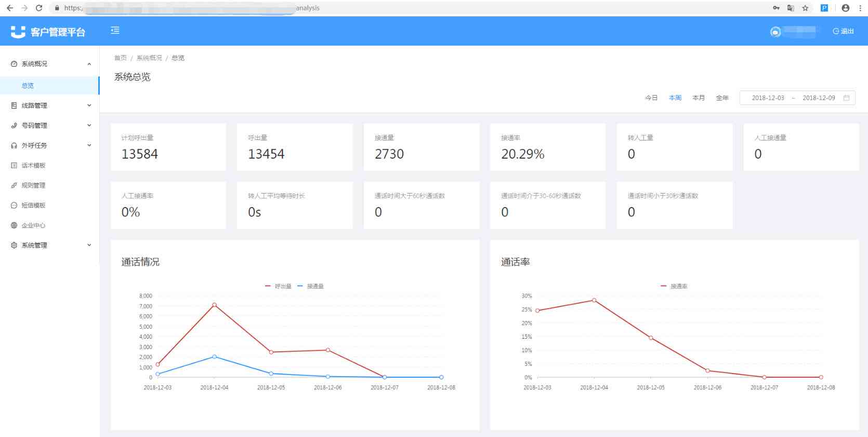The image size is (868, 437).
Task: Click the 转人工平均等待时长 value 0s
Action: pyautogui.click(x=255, y=212)
